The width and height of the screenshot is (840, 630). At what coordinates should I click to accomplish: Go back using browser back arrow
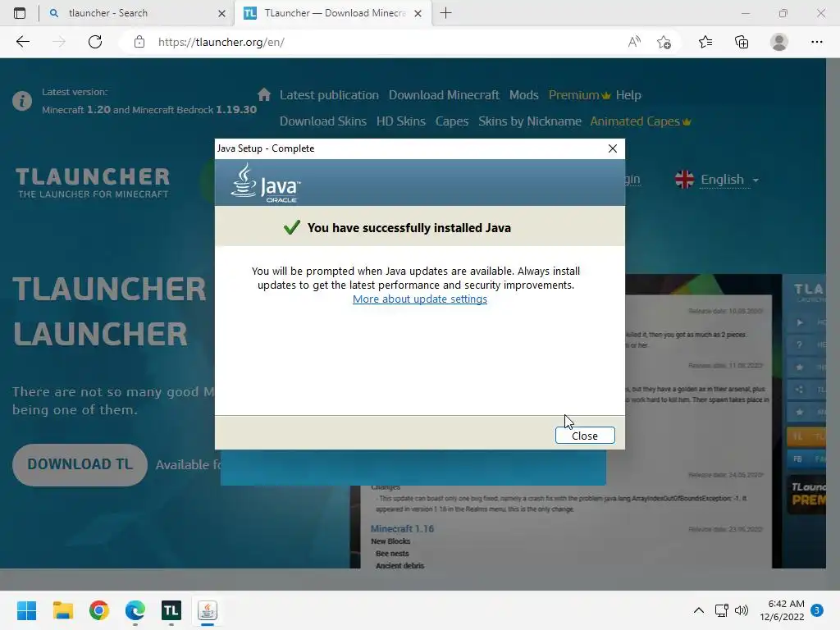[x=22, y=42]
